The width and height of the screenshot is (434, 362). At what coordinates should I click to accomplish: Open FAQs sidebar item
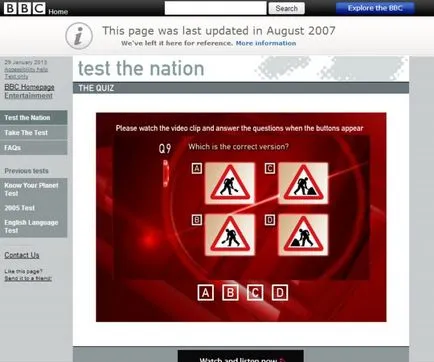(33, 148)
